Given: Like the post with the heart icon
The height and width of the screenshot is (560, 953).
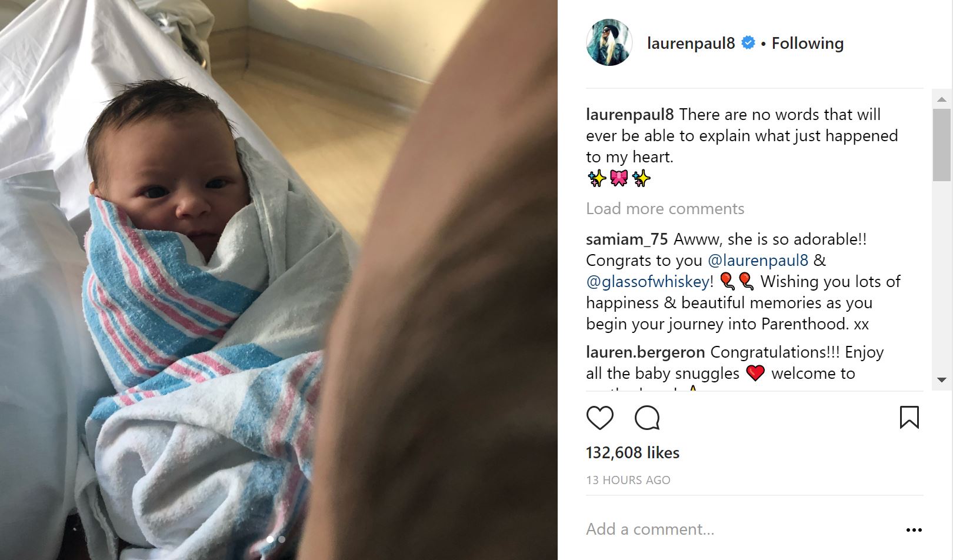Looking at the screenshot, I should 600,418.
